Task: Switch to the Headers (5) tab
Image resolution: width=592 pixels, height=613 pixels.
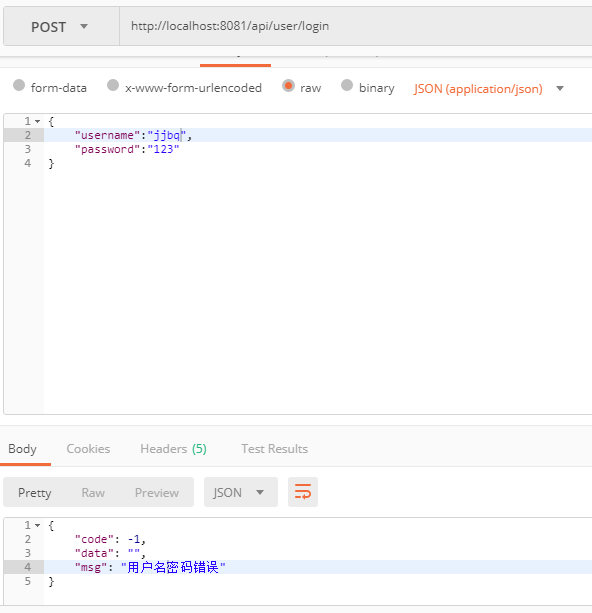Action: coord(173,449)
